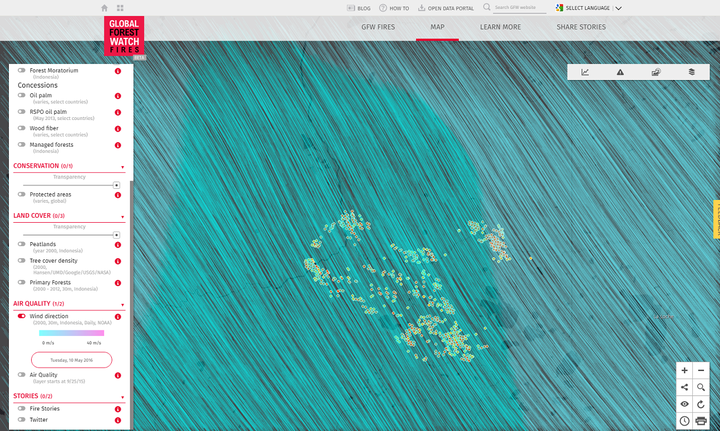Viewport: 720px width, 431px height.
Task: Open the alerts warning triangle icon
Action: (620, 72)
